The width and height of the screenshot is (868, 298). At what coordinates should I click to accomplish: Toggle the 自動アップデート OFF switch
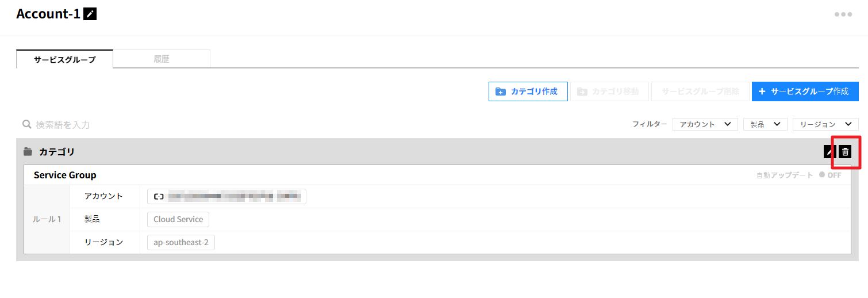(x=829, y=175)
